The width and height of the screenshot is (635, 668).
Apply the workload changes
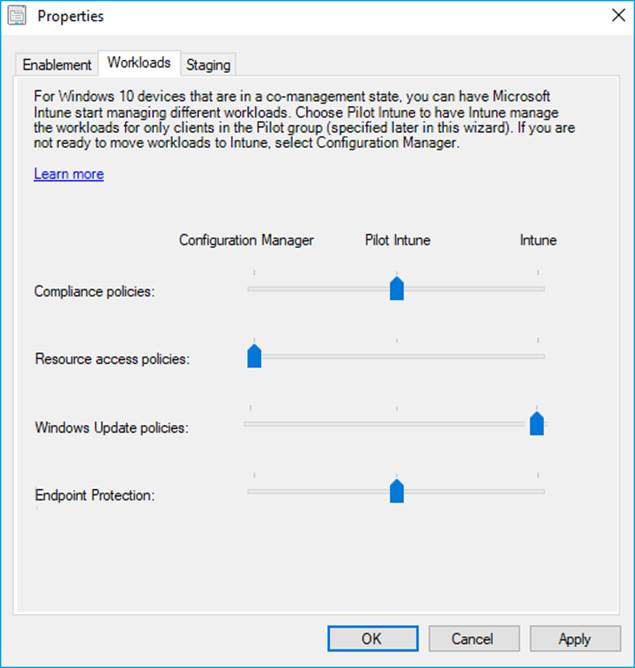[x=574, y=638]
